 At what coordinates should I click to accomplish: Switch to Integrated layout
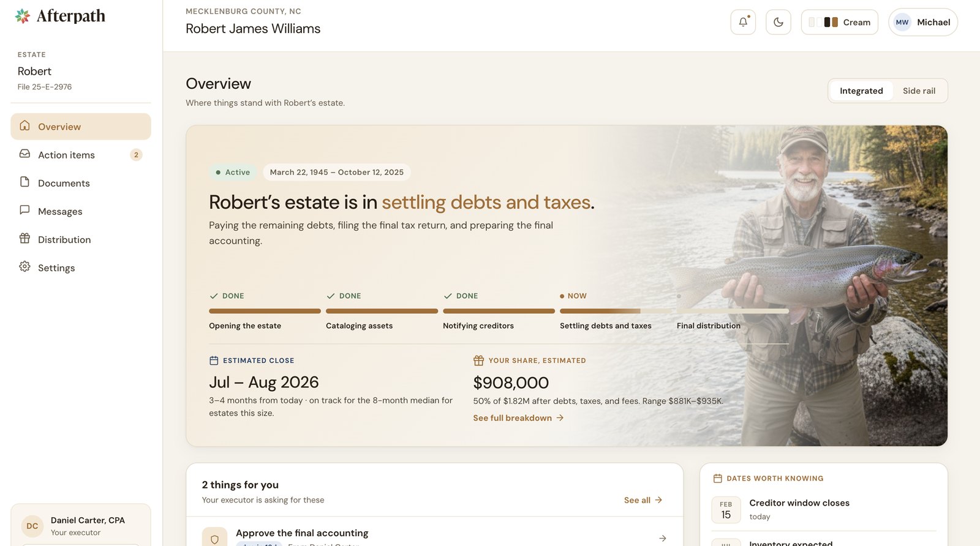[861, 91]
